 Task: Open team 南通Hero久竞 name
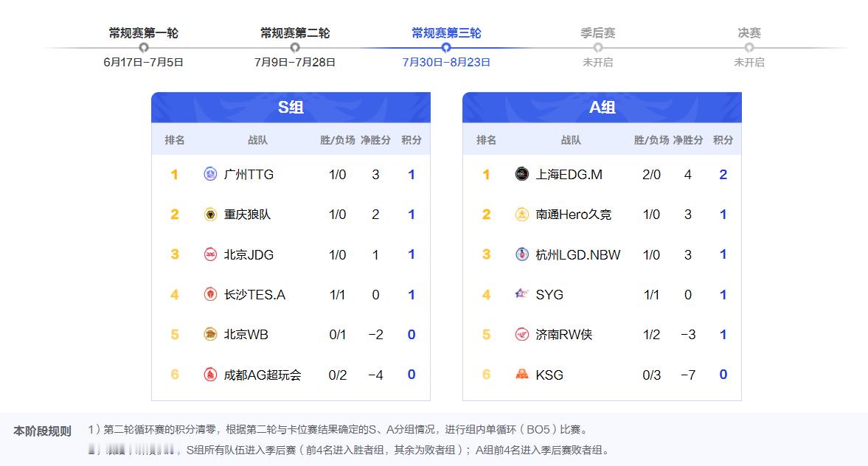[x=574, y=214]
